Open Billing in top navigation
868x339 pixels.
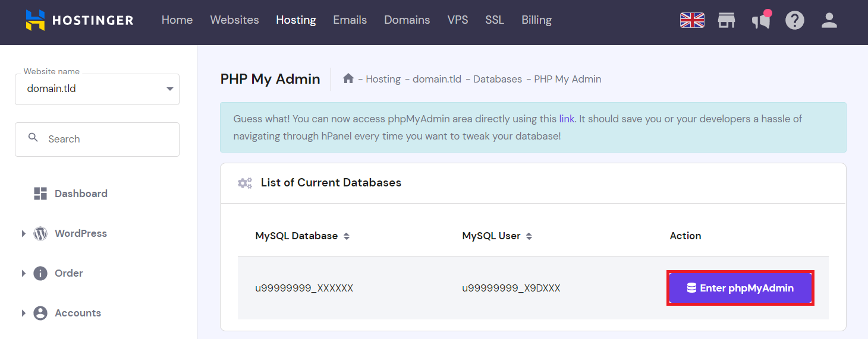[536, 20]
